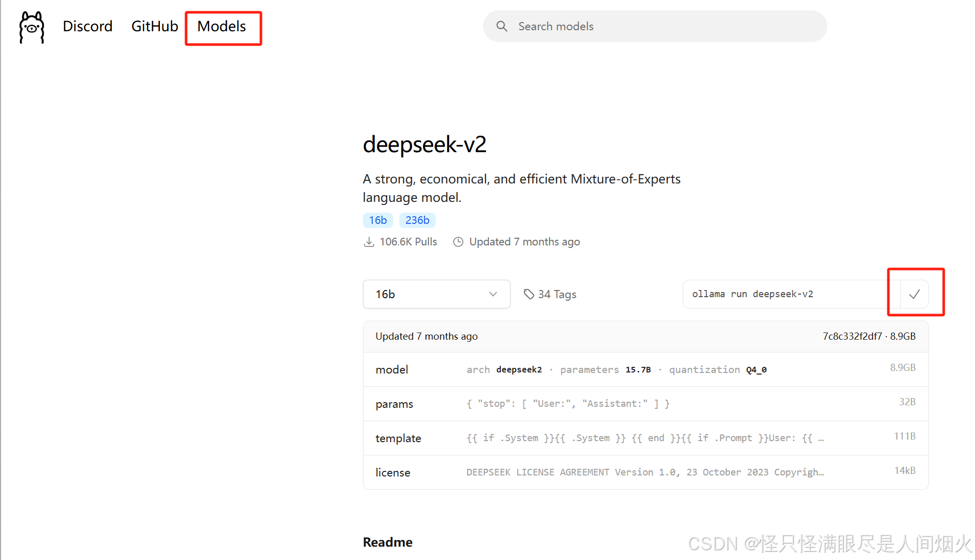
Task: Click the tag icon beside 34 Tags
Action: tap(529, 294)
